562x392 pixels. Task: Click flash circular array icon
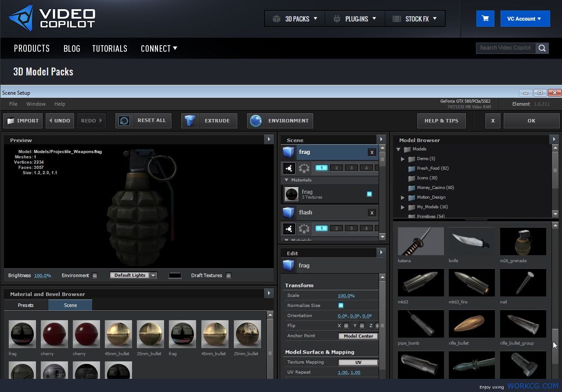pos(304,228)
